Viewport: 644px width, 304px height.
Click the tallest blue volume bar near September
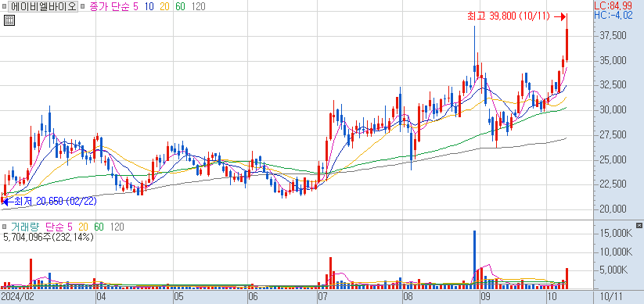click(474, 259)
